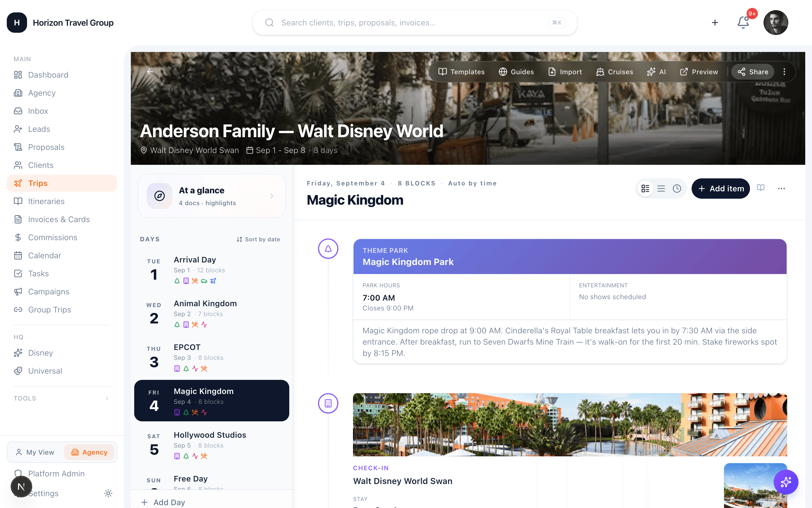Screen dimensions: 812x508
Task: Go to Invoices & Cards
Action: click(x=62, y=219)
